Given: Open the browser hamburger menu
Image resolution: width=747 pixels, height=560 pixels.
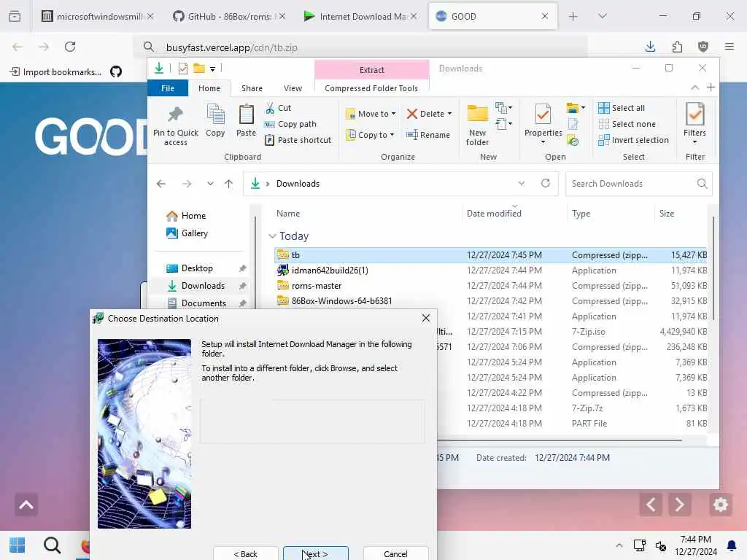Looking at the screenshot, I should pyautogui.click(x=729, y=47).
